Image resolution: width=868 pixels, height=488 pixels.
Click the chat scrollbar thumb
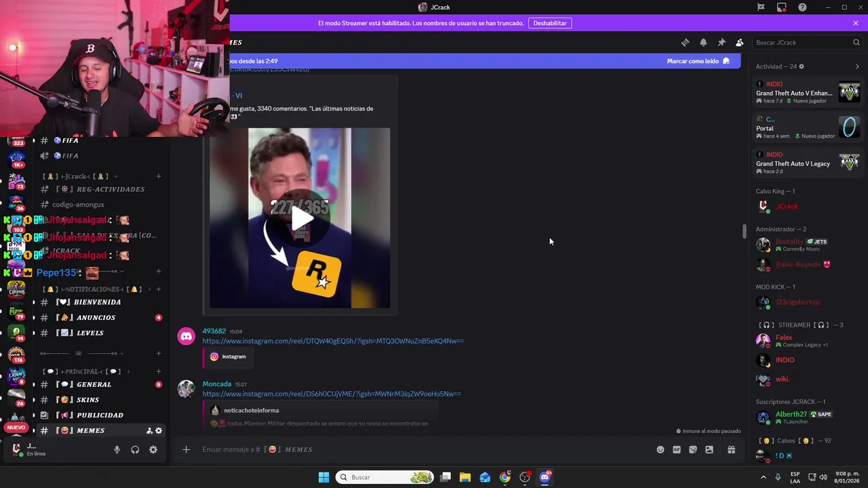(x=745, y=231)
